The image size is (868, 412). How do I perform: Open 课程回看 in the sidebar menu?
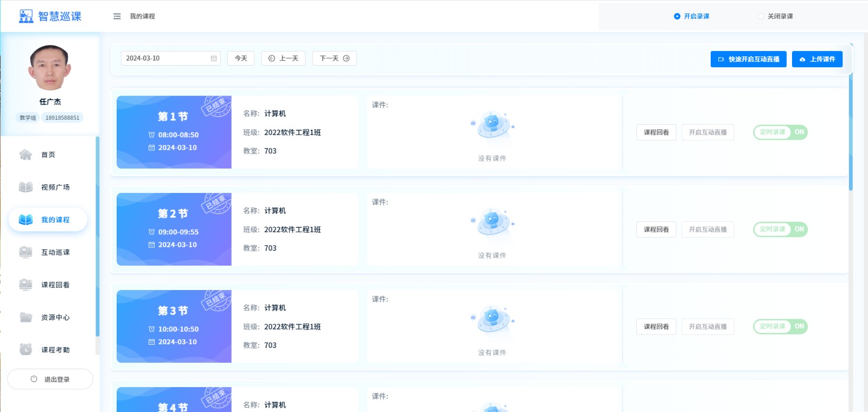pos(55,285)
